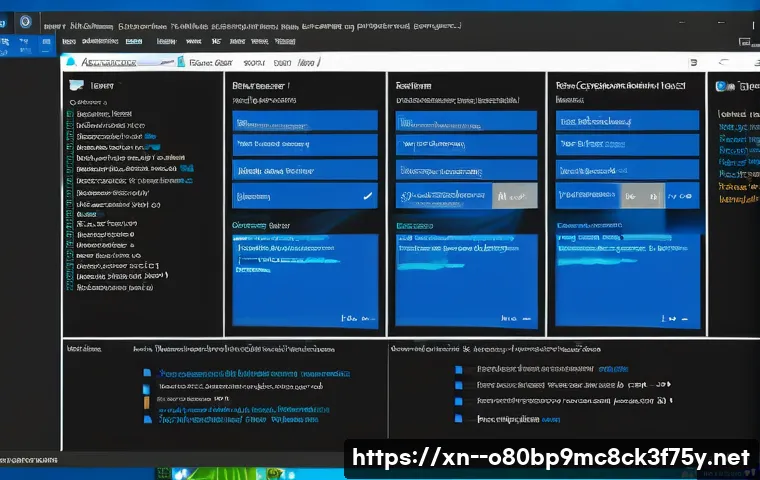This screenshot has width=760, height=480.
Task: Click the blue icon at the address bar's left
Action: click(70, 62)
